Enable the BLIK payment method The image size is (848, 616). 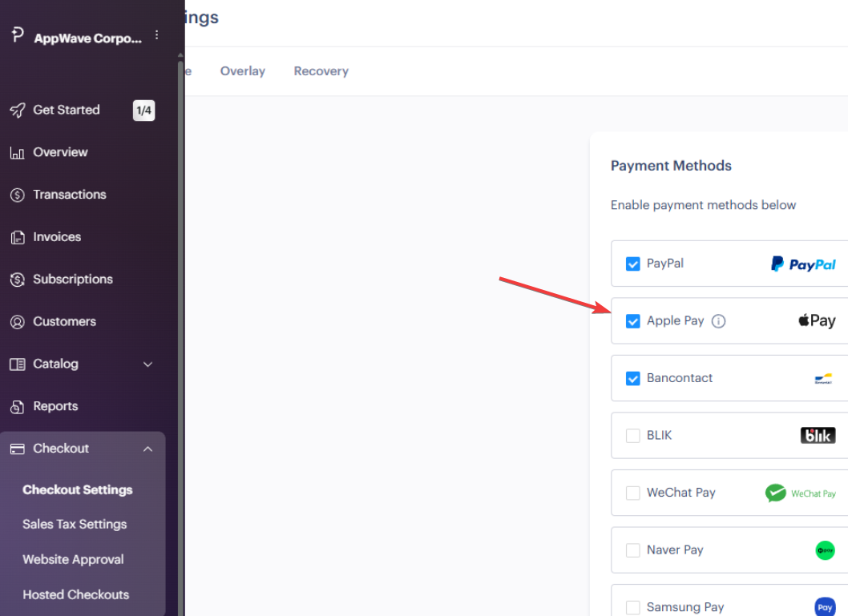click(x=632, y=436)
